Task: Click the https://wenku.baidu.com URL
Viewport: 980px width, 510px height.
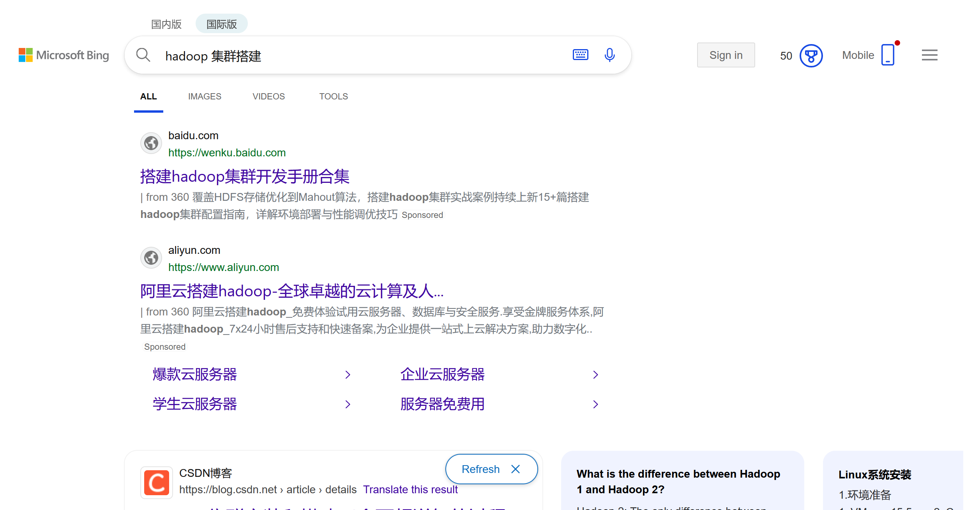Action: click(x=227, y=153)
